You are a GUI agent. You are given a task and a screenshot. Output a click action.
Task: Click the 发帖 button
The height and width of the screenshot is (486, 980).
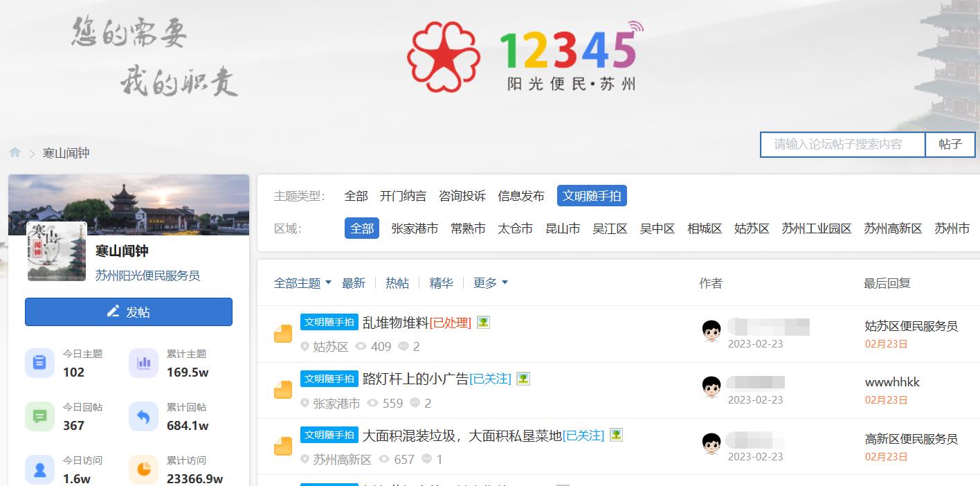point(129,312)
